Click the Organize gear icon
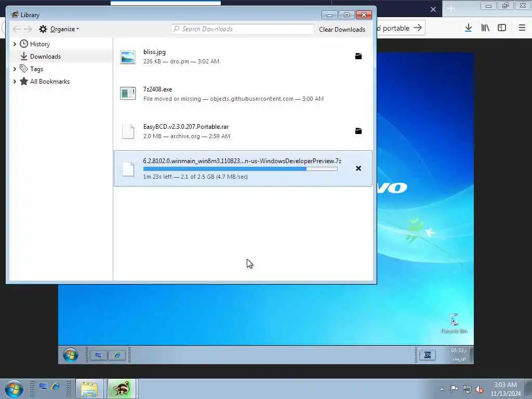 pos(43,29)
